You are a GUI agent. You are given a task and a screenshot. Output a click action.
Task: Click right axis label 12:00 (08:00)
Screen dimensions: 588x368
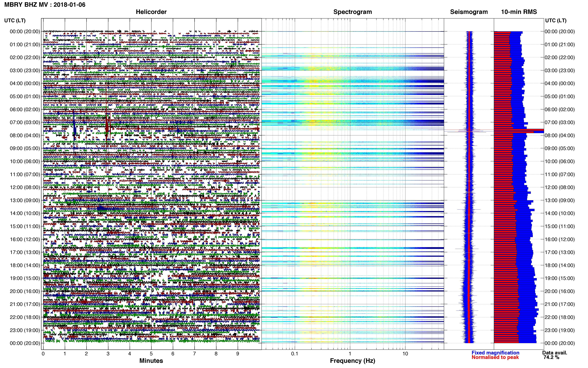click(x=560, y=187)
